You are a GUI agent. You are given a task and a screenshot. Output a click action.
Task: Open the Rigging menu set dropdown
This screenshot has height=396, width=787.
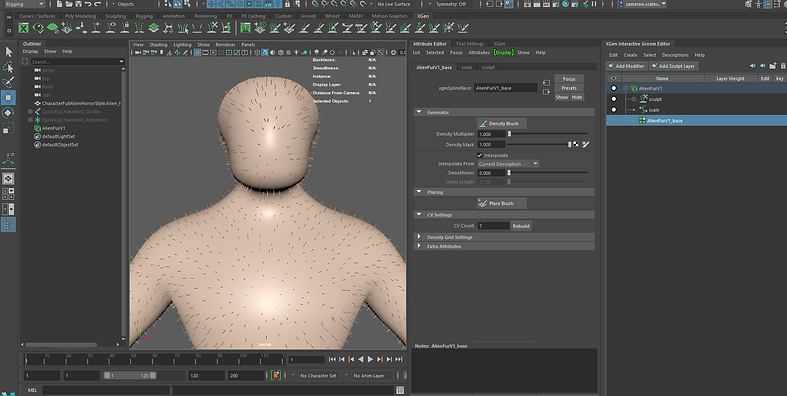pyautogui.click(x=24, y=4)
